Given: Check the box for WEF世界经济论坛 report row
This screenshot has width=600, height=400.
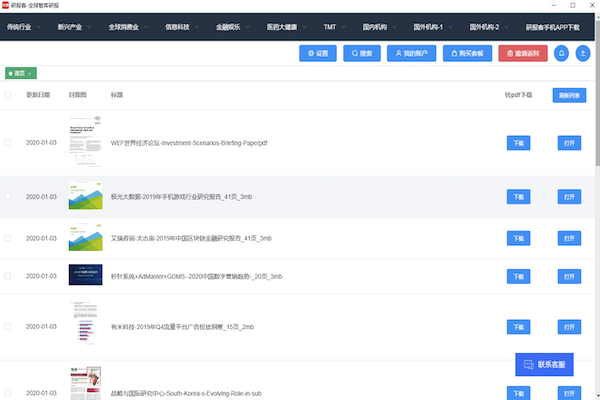Looking at the screenshot, I should coord(9,143).
